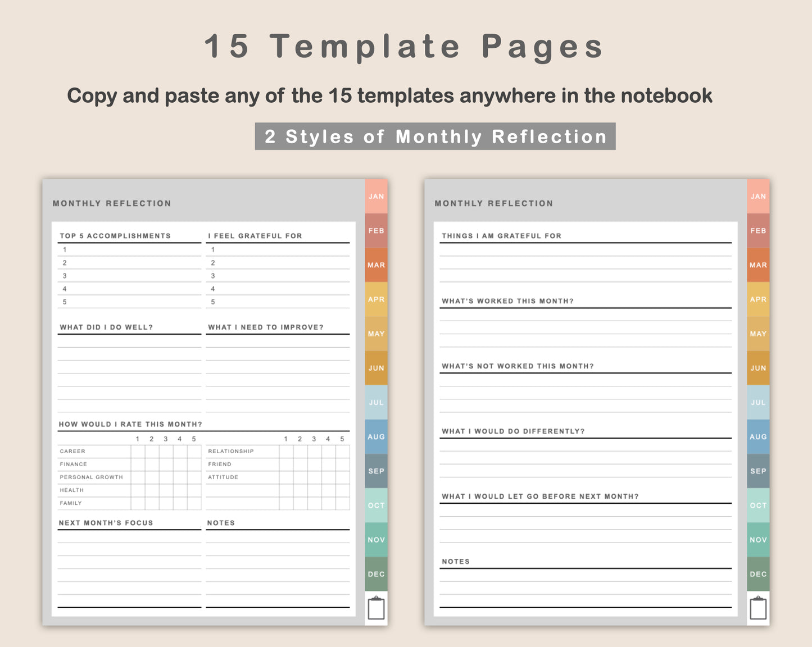
Task: Mark rating 1 box for Career
Action: click(138, 452)
